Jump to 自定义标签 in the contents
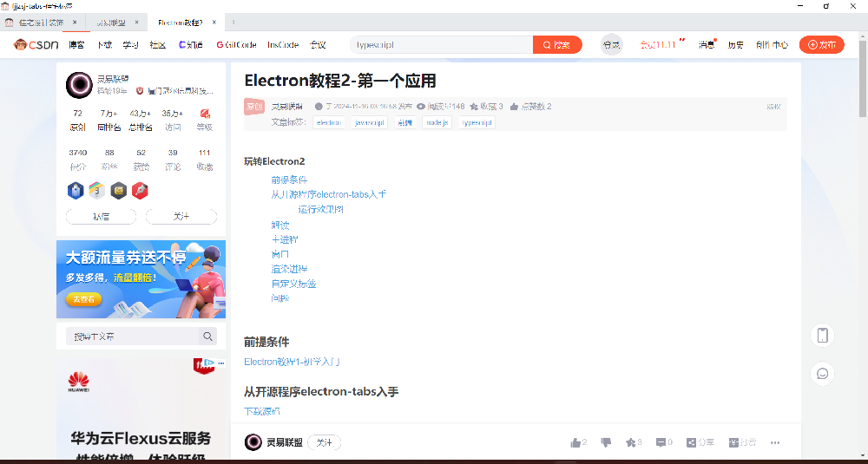The image size is (868, 464). click(293, 284)
